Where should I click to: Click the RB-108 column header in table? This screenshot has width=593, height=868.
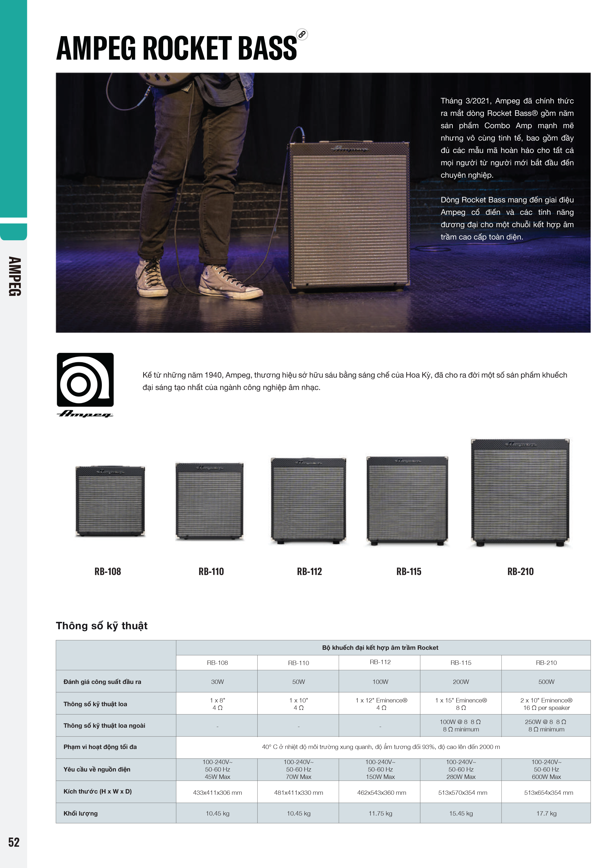click(x=217, y=663)
